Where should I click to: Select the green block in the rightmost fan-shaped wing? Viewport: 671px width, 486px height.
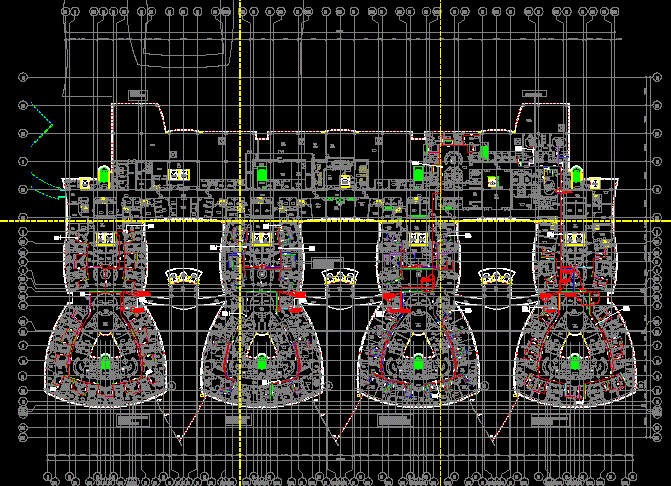tap(574, 364)
